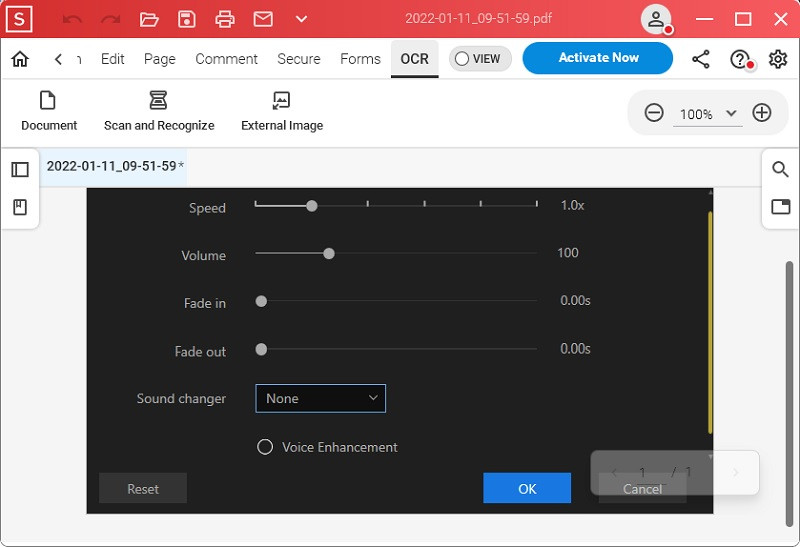Share the document
Viewport: 800px width, 547px height.
pyautogui.click(x=701, y=59)
